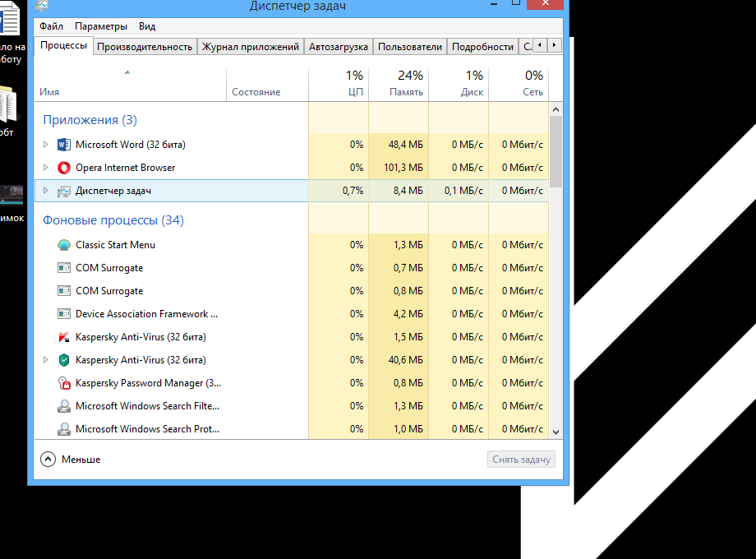The height and width of the screenshot is (559, 756).
Task: Click the Task Manager title bar icon
Action: pos(42,5)
